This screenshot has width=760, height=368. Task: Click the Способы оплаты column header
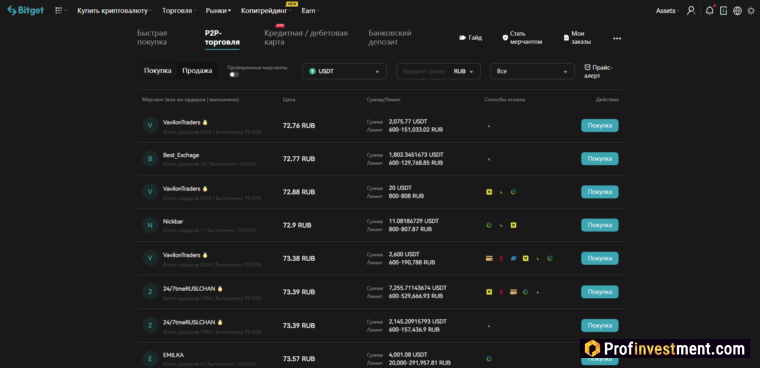tap(505, 100)
